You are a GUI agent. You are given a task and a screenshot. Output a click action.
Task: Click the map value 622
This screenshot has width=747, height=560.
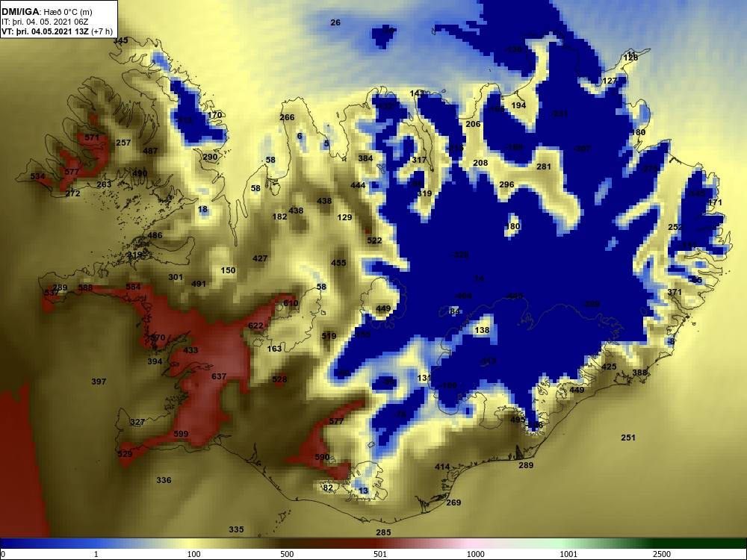point(255,326)
